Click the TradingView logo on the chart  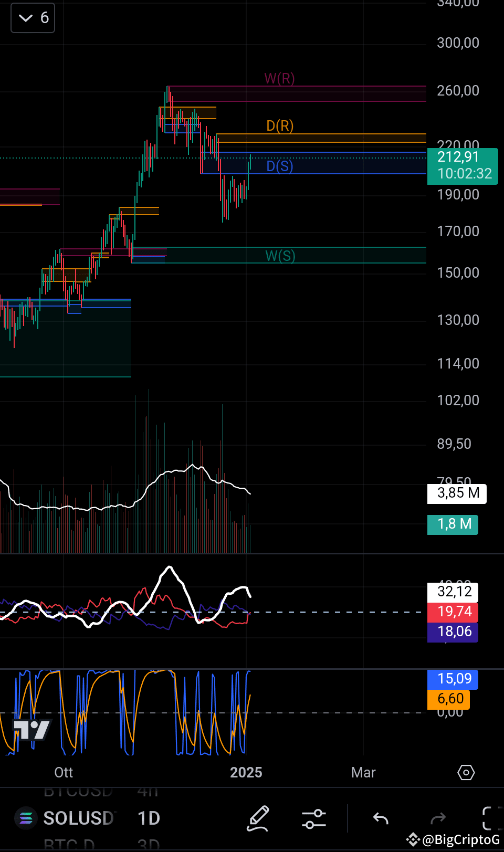point(31,729)
